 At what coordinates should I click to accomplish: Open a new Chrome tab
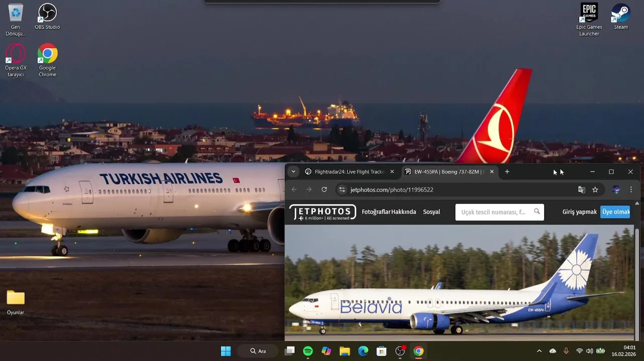pos(507,171)
